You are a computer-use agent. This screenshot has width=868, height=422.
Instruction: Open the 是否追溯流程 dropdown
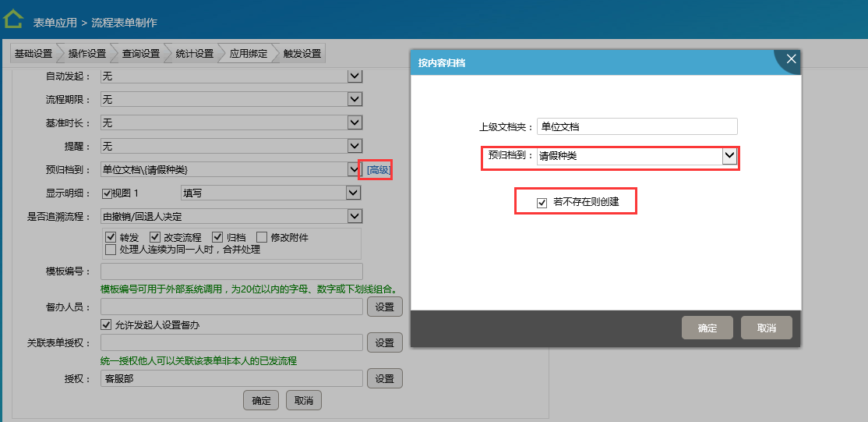pyautogui.click(x=355, y=216)
